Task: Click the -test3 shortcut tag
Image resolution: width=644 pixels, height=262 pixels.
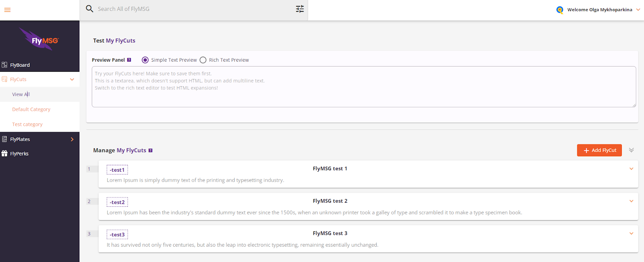Action: click(x=117, y=234)
